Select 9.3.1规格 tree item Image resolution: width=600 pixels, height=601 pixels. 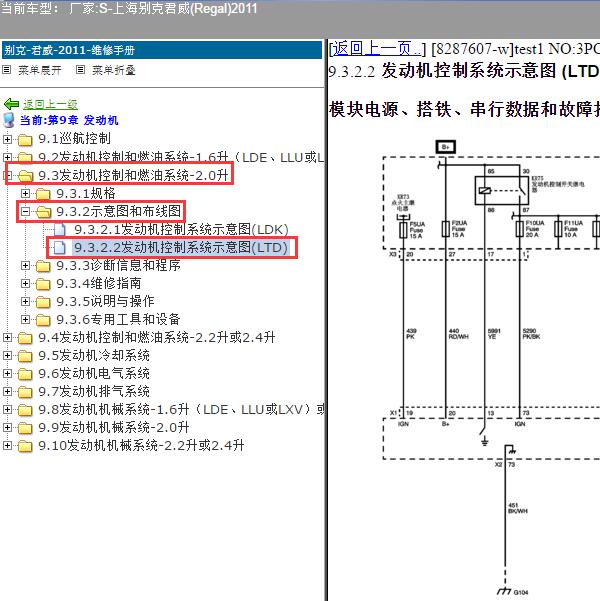pos(86,193)
